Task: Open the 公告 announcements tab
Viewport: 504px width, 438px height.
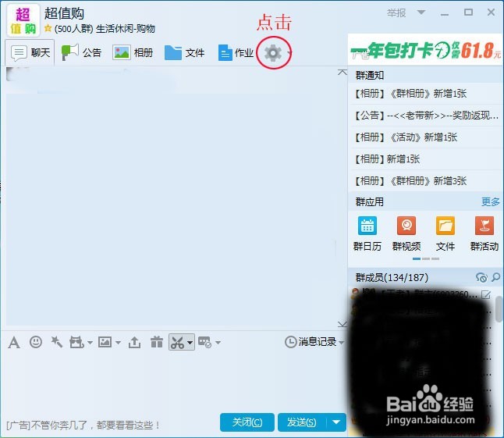Action: coord(82,52)
